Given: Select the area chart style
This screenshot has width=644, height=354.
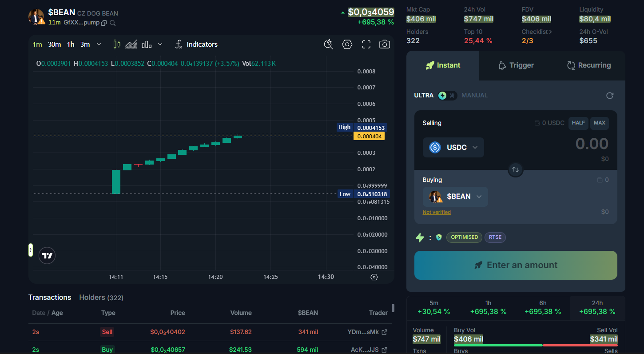Looking at the screenshot, I should (131, 44).
